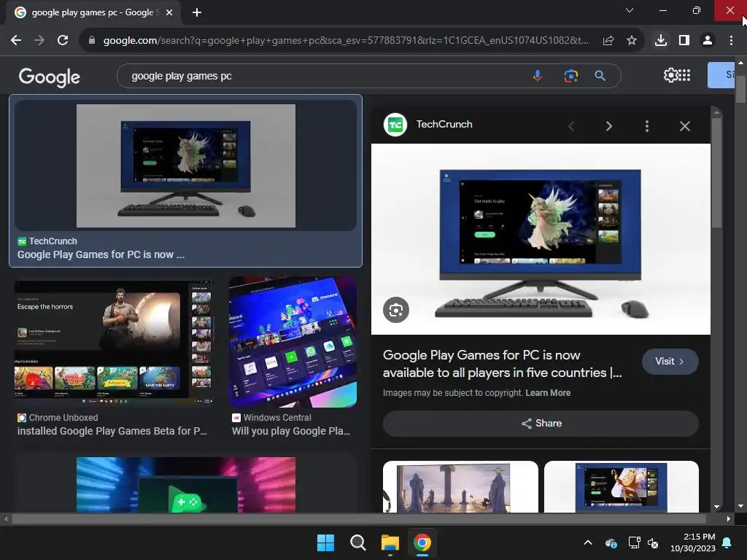
Task: Open clock and date flyout
Action: point(693,542)
